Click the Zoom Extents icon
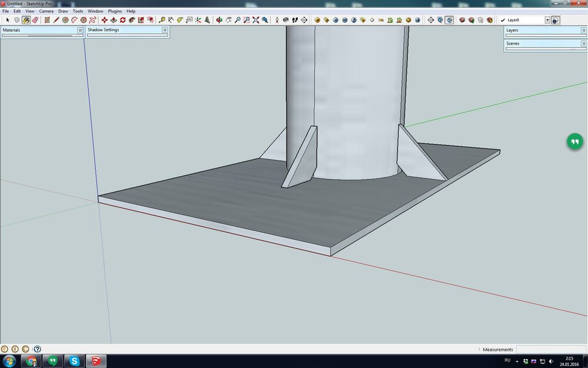Image resolution: width=588 pixels, height=368 pixels. click(256, 20)
